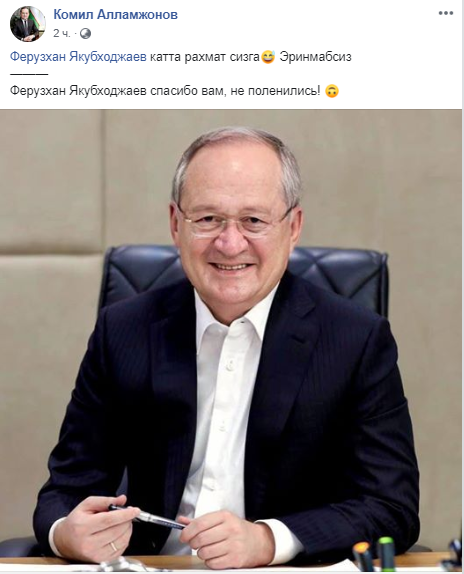Open the blue tagged Ферузхан Якубходжаев link

(78, 57)
